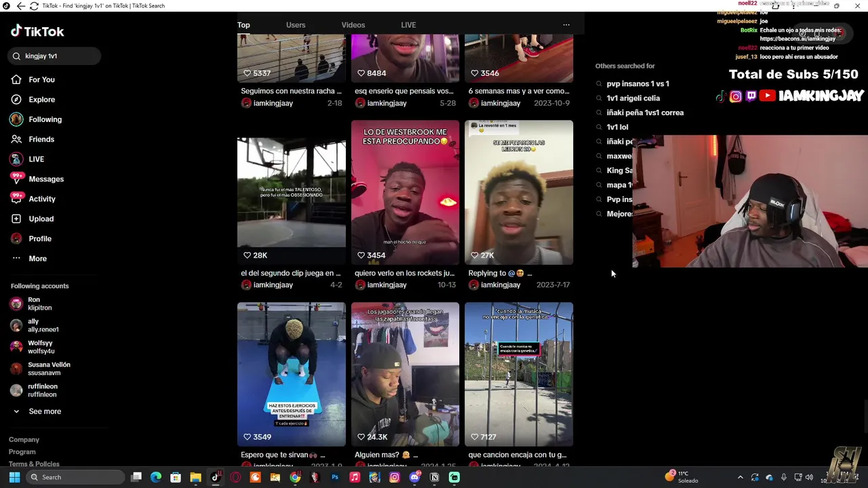The width and height of the screenshot is (868, 488).
Task: Open Susana Vellón's account
Action: [41, 369]
